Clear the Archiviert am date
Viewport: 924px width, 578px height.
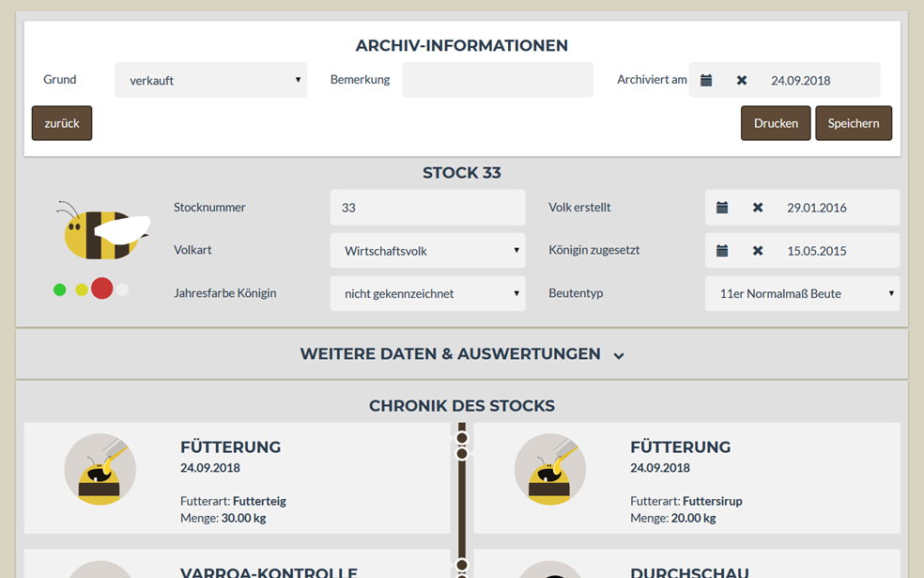coord(742,80)
